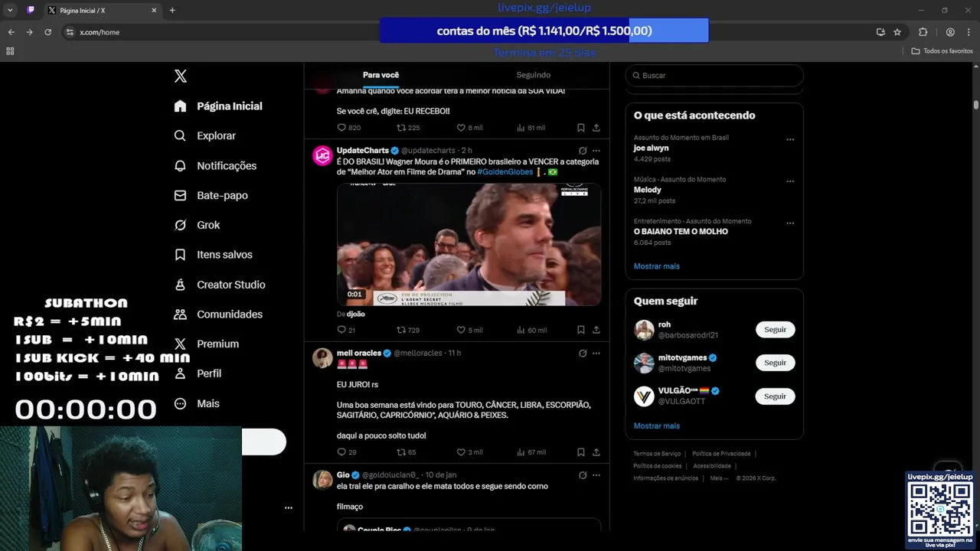Open Grok from the sidebar

pyautogui.click(x=197, y=225)
